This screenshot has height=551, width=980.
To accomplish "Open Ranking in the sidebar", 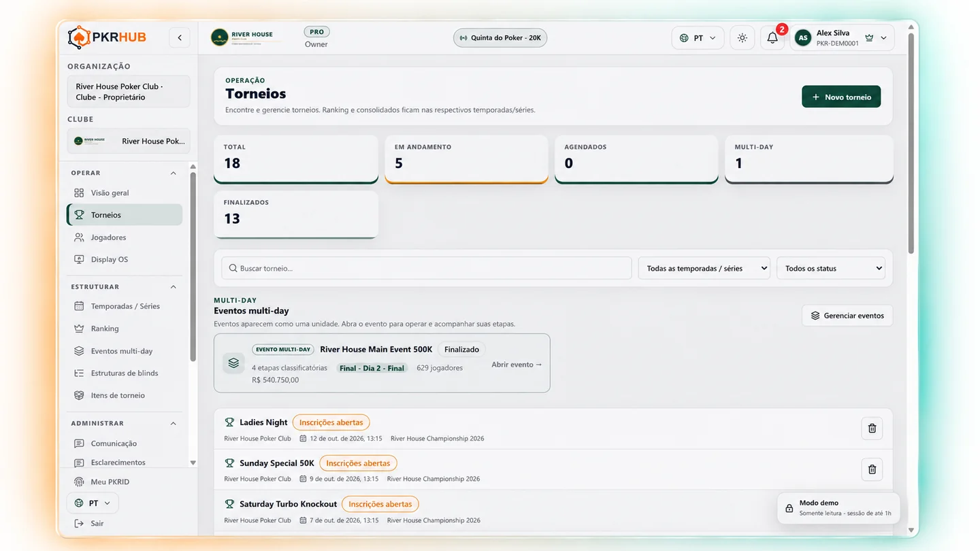I will pos(125,329).
